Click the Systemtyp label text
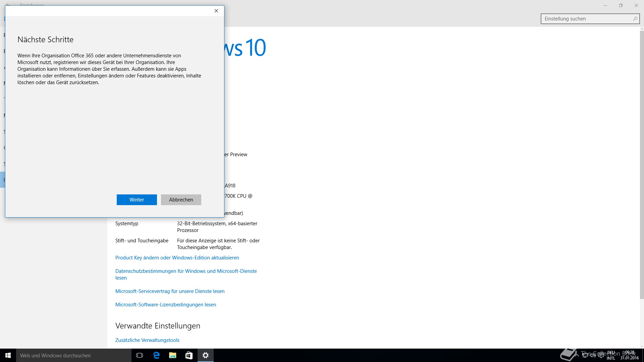The width and height of the screenshot is (644, 362). click(x=127, y=224)
